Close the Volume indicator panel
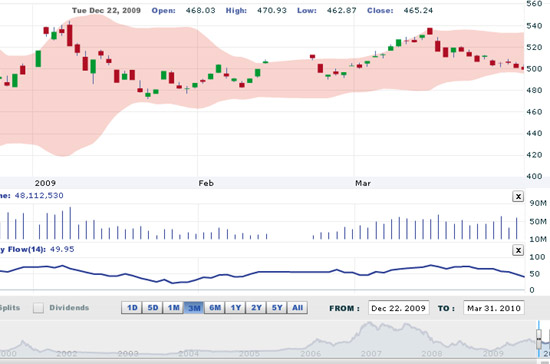This screenshot has height=364, width=550. [x=518, y=196]
